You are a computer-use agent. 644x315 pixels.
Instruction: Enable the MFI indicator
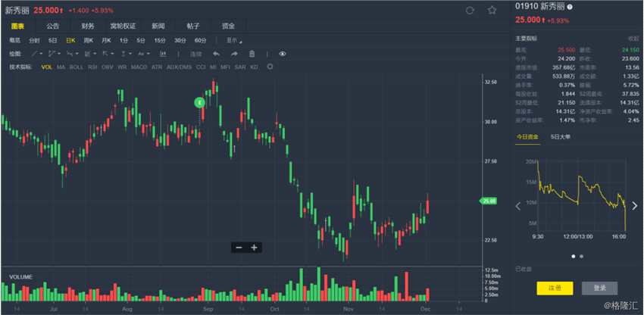point(226,67)
